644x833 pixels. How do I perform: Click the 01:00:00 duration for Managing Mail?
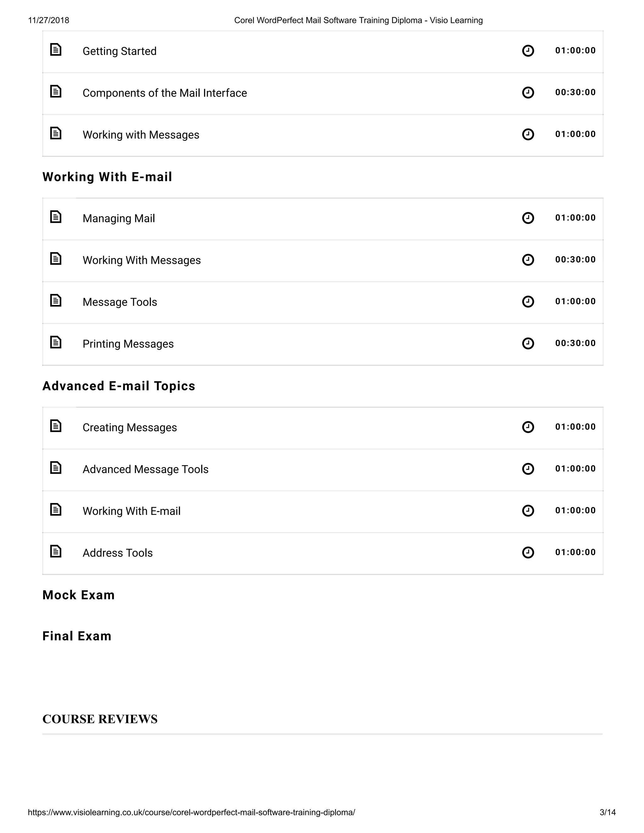pyautogui.click(x=575, y=218)
